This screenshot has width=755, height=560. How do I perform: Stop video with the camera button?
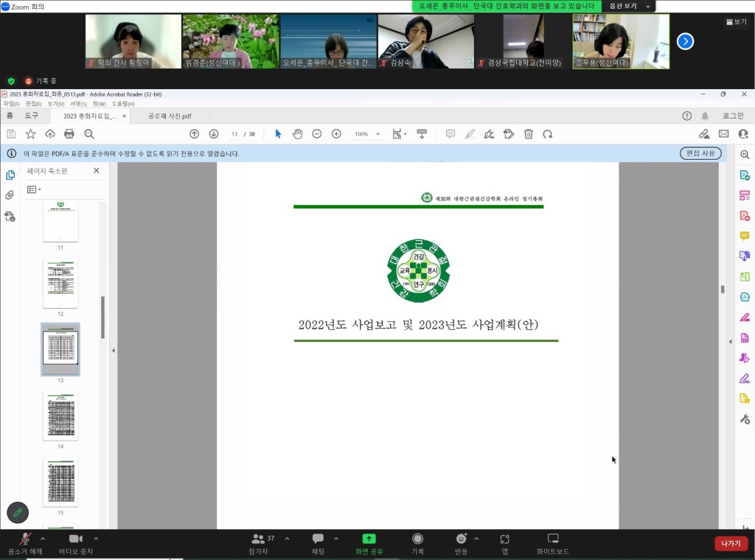(x=76, y=544)
